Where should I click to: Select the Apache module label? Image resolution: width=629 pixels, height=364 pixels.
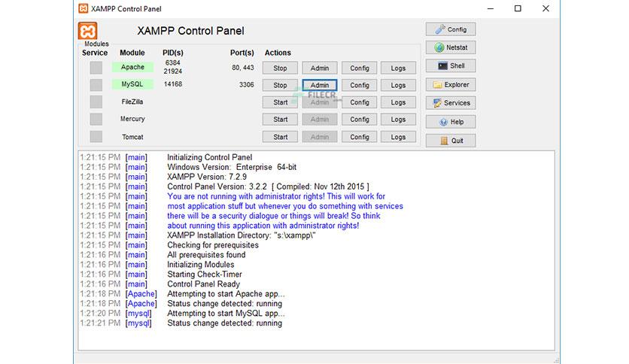132,67
